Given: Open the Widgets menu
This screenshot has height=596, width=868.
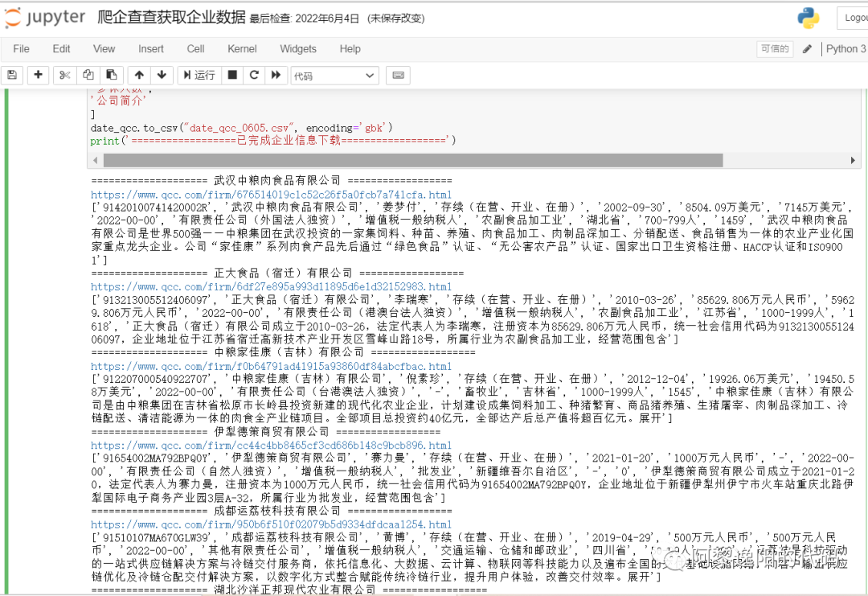Looking at the screenshot, I should coord(298,49).
